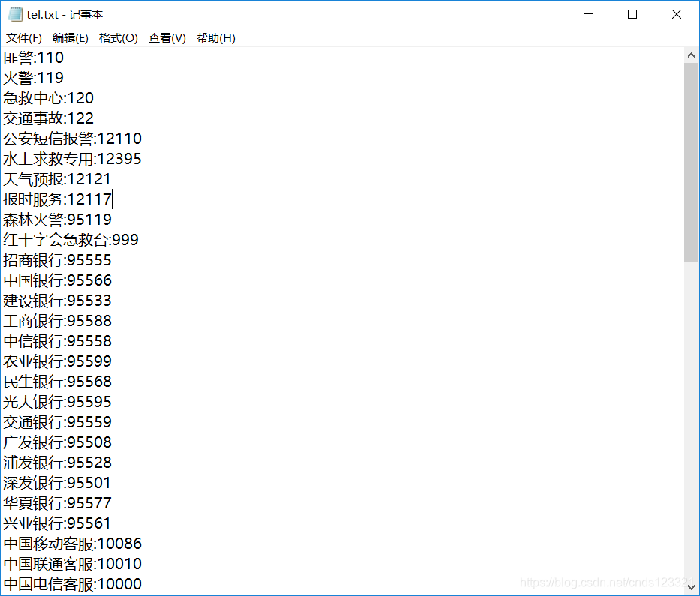Click the line 水上求救专用:12395
Screen dimensions: 700x596
(x=72, y=159)
